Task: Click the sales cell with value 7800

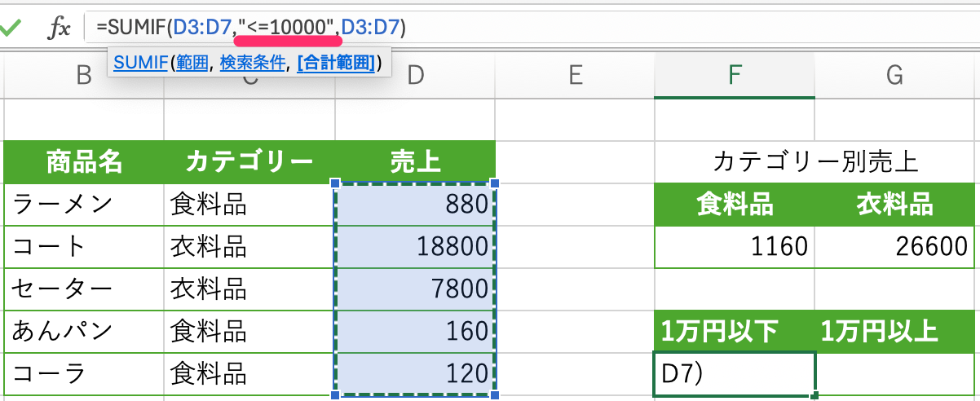Action: (415, 289)
